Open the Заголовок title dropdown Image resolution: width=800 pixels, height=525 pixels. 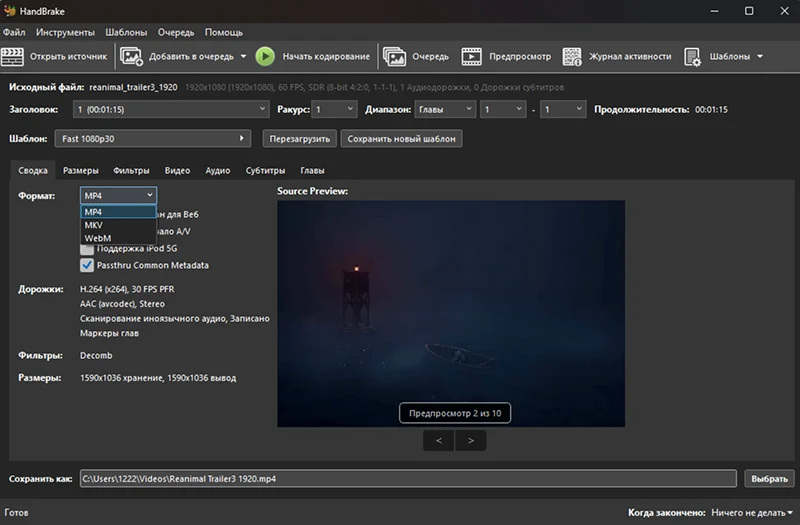click(171, 109)
